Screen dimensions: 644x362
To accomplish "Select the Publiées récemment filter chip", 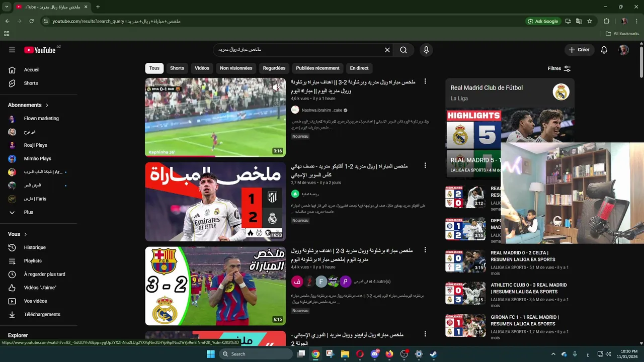I will (317, 68).
